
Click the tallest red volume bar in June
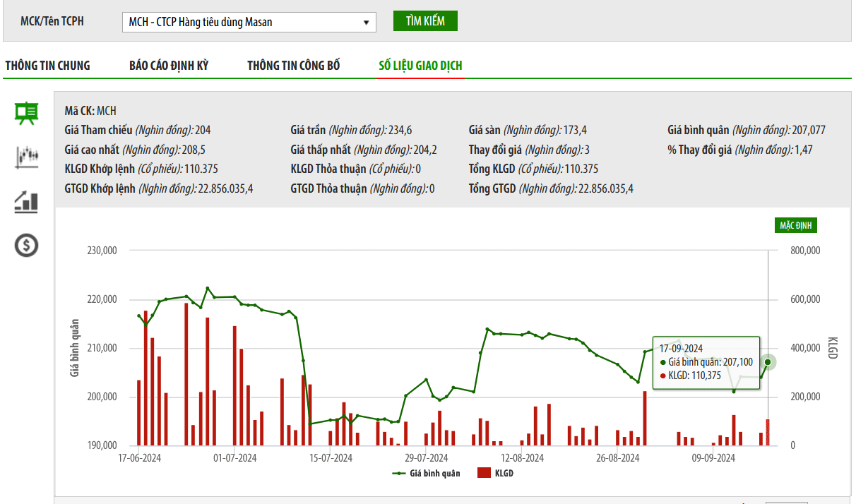point(186,374)
